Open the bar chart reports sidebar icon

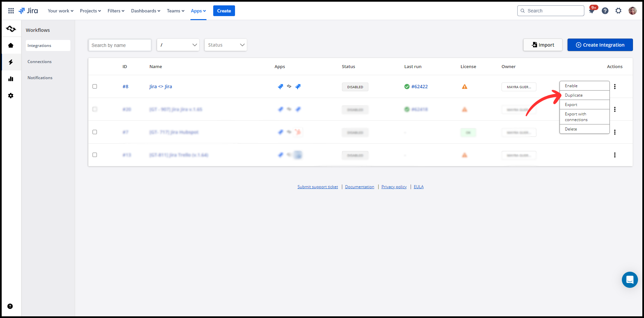coord(11,79)
